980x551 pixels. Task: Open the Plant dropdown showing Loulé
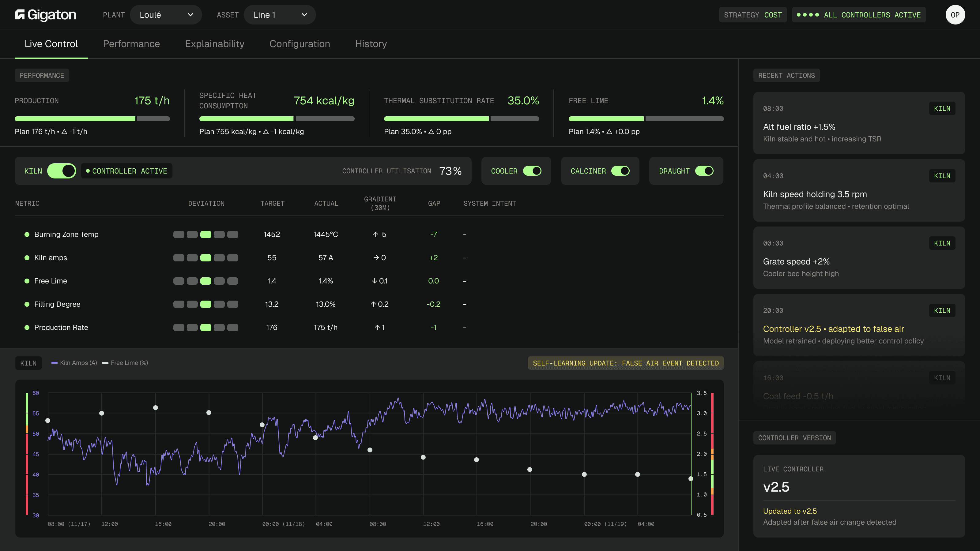coord(166,15)
